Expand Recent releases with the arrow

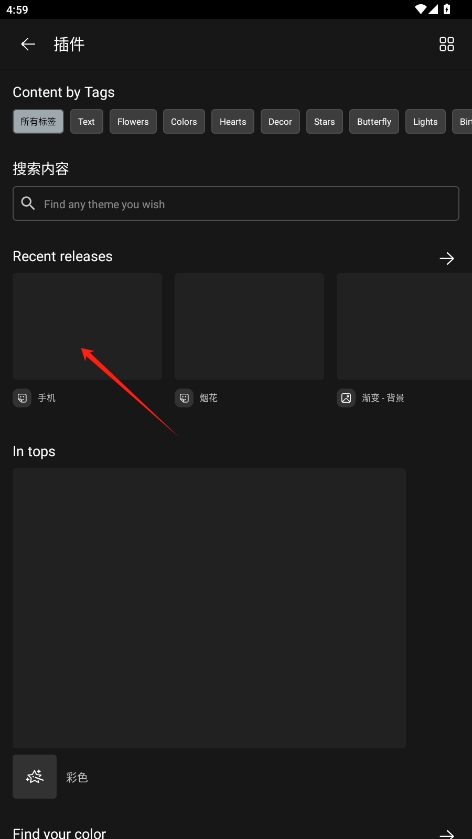tap(446, 258)
